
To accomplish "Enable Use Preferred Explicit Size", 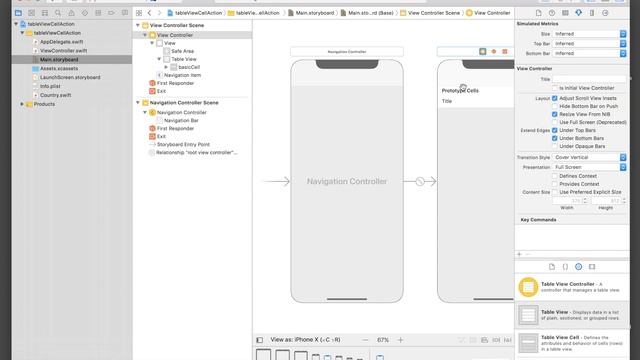I will (x=555, y=192).
